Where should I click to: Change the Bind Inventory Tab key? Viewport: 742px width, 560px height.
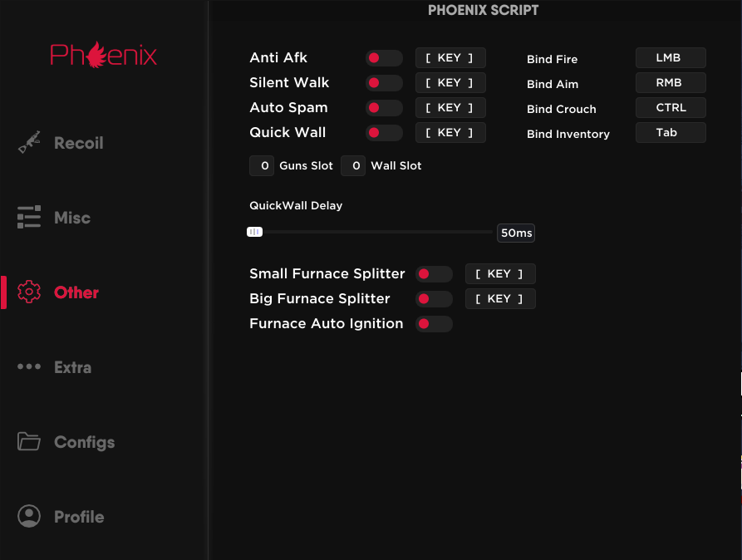pos(671,133)
